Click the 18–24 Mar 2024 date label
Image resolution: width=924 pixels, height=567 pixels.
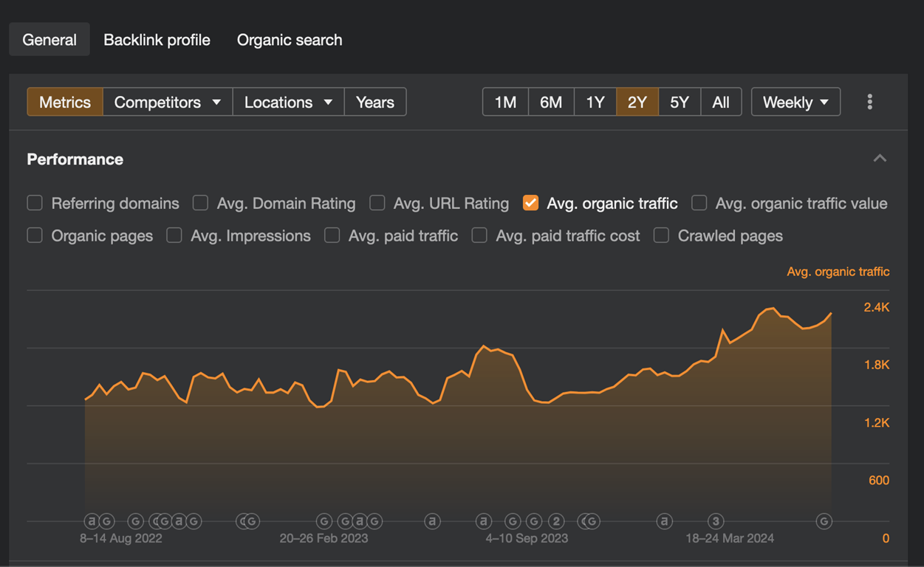coord(730,538)
